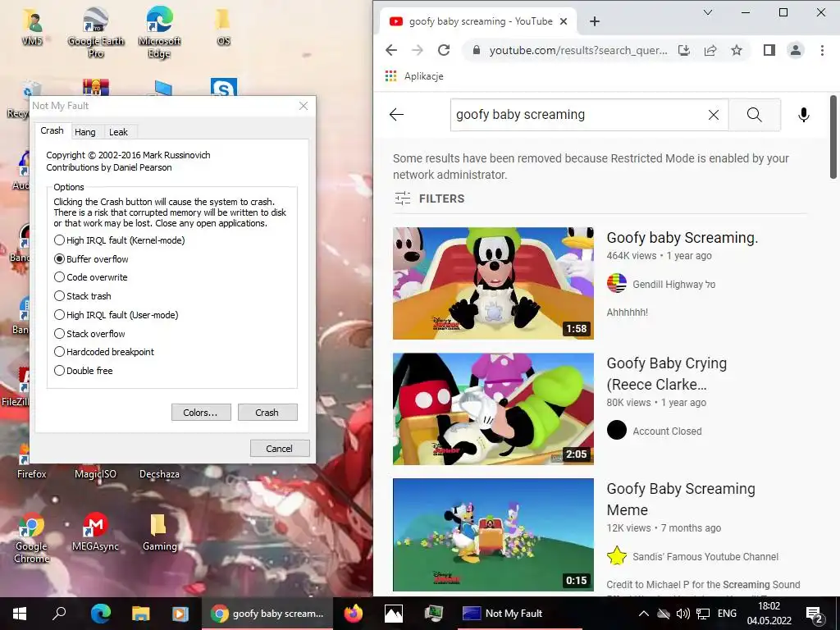
Task: Click the Account Closed channel name
Action: pos(667,431)
